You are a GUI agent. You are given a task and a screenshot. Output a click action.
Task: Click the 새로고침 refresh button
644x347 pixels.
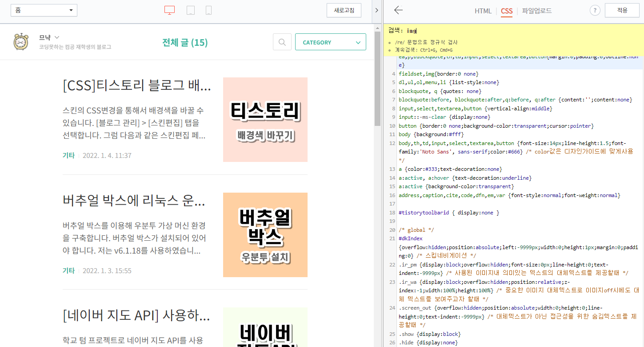[x=344, y=10]
